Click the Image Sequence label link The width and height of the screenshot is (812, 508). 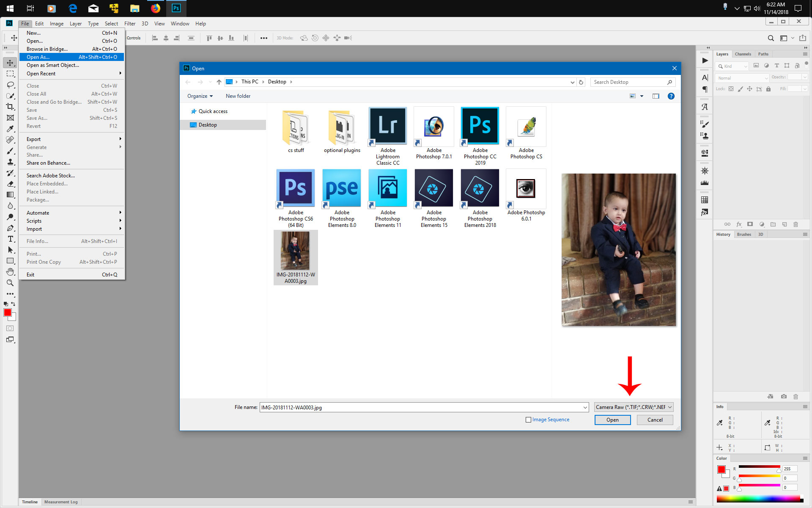pos(551,420)
